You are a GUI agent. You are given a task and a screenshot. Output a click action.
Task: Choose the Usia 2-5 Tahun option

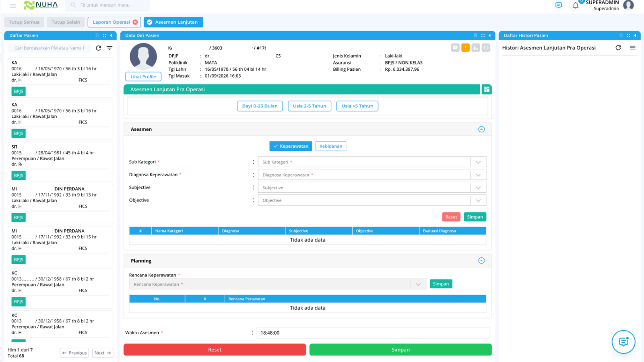310,106
